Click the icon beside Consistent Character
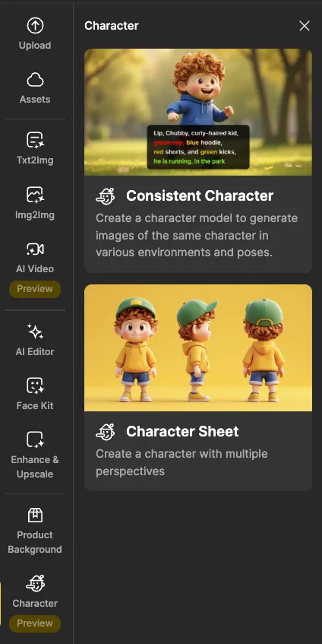Screen dimensions: 322x644 click(106, 196)
